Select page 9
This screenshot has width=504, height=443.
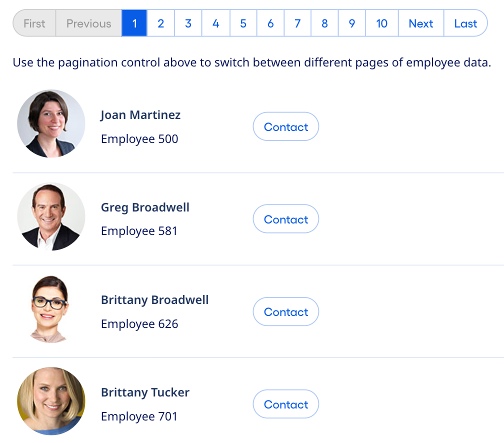tap(352, 23)
